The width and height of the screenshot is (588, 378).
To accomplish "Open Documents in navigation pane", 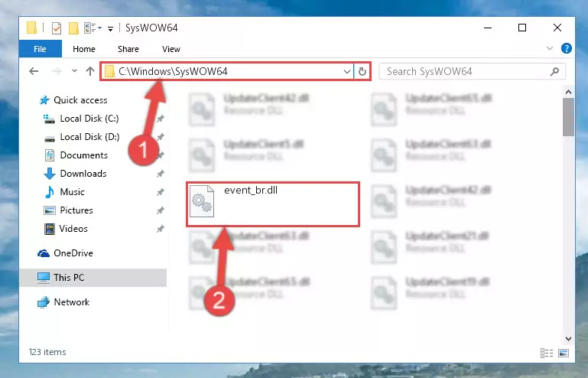I will click(83, 155).
